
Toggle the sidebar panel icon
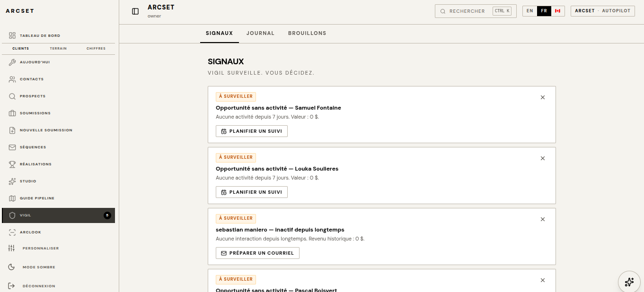point(135,11)
